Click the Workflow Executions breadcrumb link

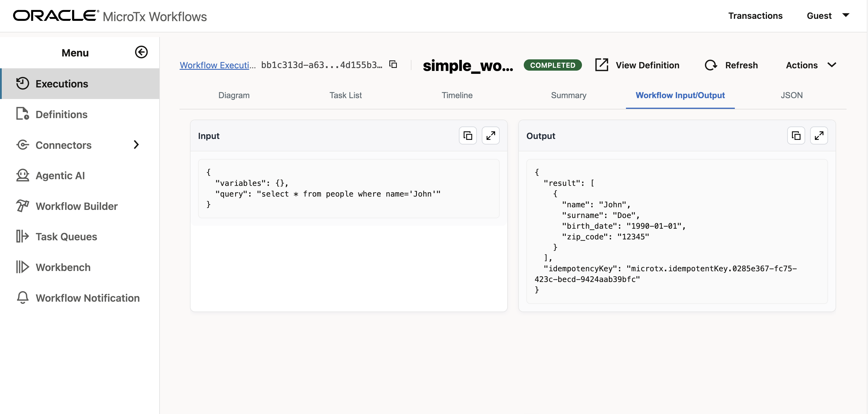point(218,65)
